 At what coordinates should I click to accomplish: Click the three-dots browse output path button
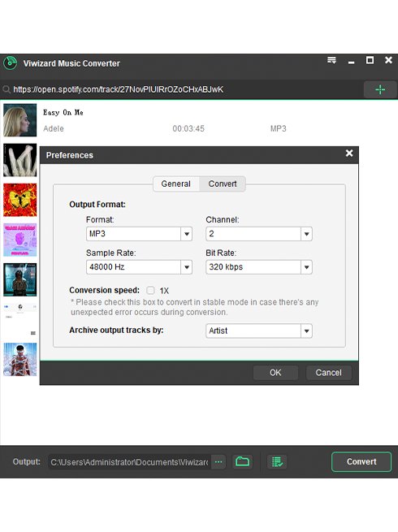click(x=218, y=462)
